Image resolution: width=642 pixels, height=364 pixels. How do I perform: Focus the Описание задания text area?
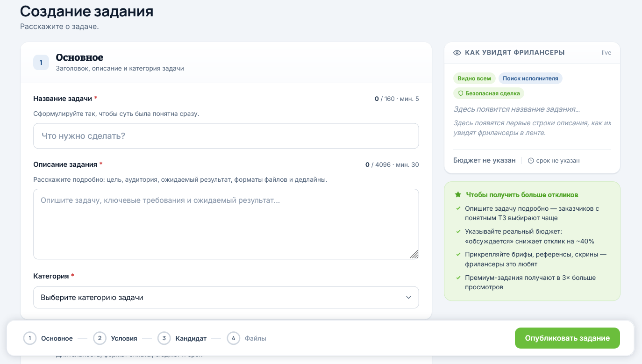pyautogui.click(x=226, y=224)
